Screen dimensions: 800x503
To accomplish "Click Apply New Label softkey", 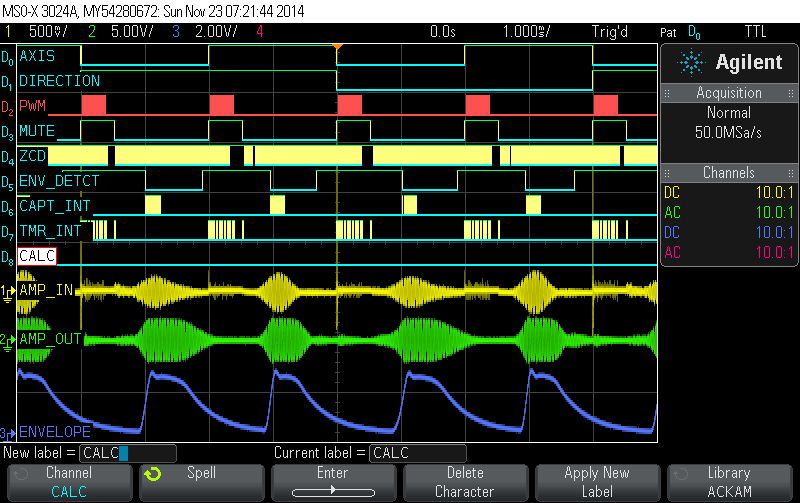I will pos(597,483).
